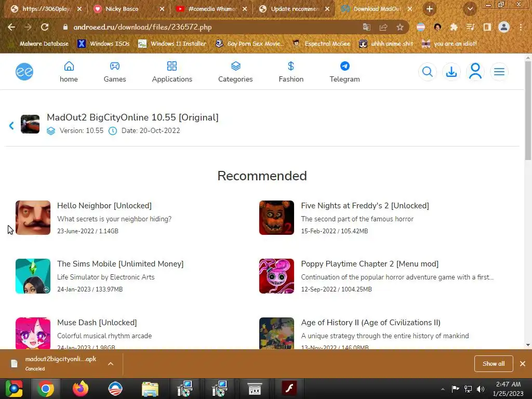The image size is (532, 399).
Task: Open Chrome profile avatar
Action: point(504,27)
